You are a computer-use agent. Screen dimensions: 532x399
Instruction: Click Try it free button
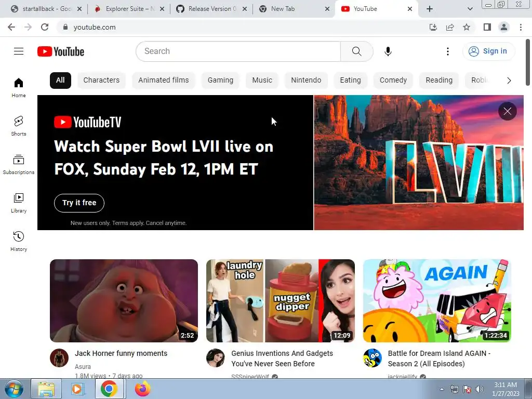[79, 203]
